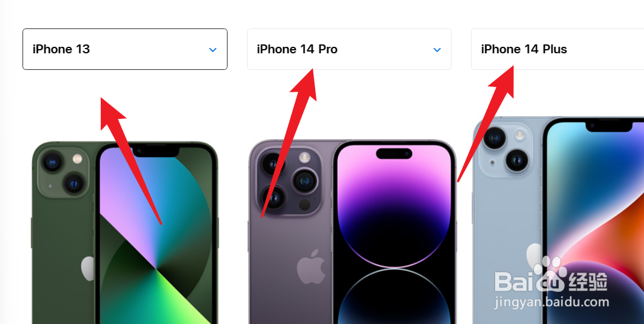Click the jingyan.baidu.com watermark text
Image resolution: width=644 pixels, height=324 pixels.
pos(552,302)
